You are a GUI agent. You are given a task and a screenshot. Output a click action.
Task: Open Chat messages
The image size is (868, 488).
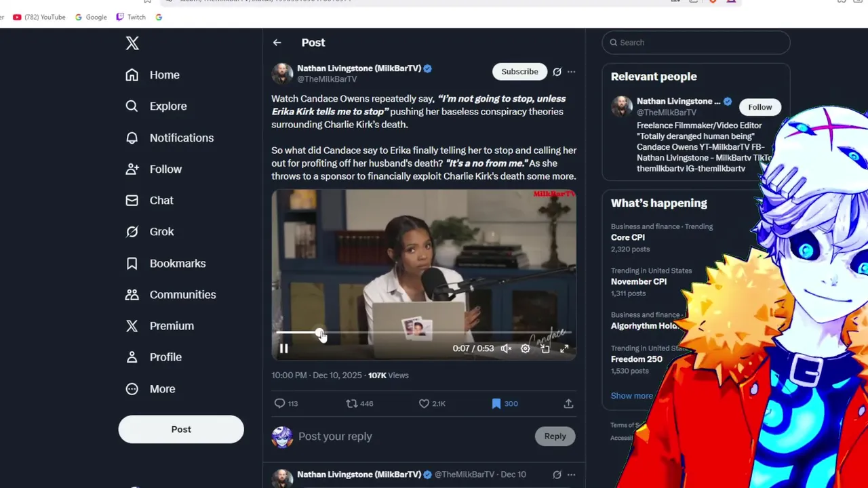point(150,201)
